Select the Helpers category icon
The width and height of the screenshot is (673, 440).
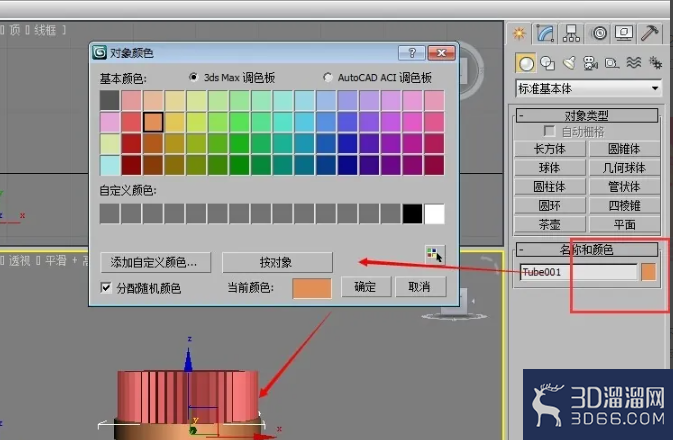[612, 64]
